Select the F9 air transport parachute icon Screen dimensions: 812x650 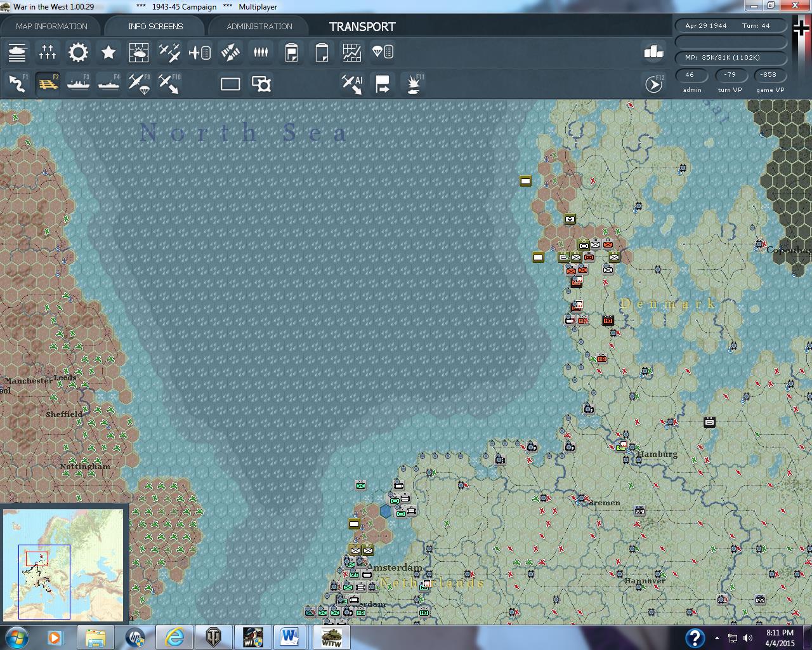point(139,84)
